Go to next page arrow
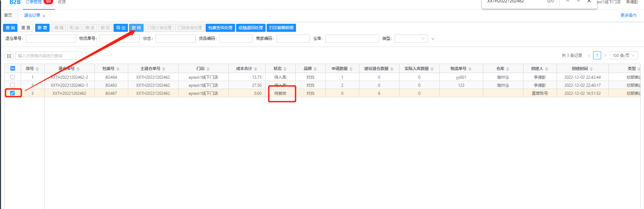Viewport: 644px width, 209px height. (605, 56)
